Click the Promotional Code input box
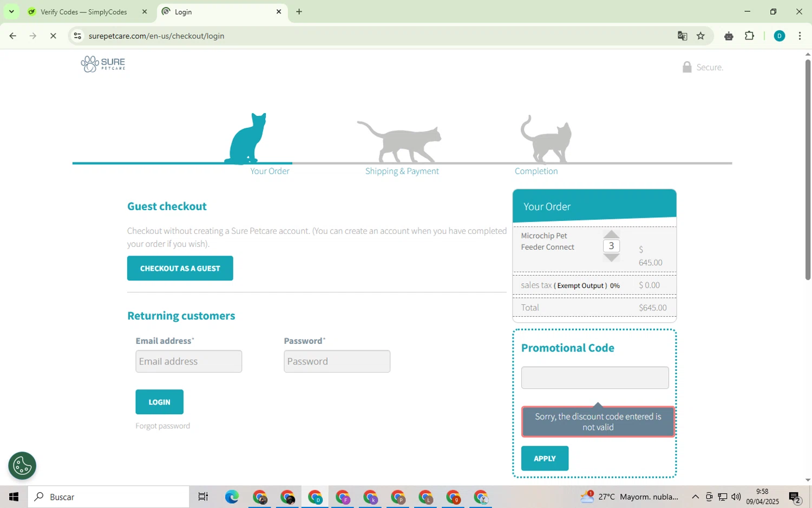The image size is (812, 508). tap(595, 377)
